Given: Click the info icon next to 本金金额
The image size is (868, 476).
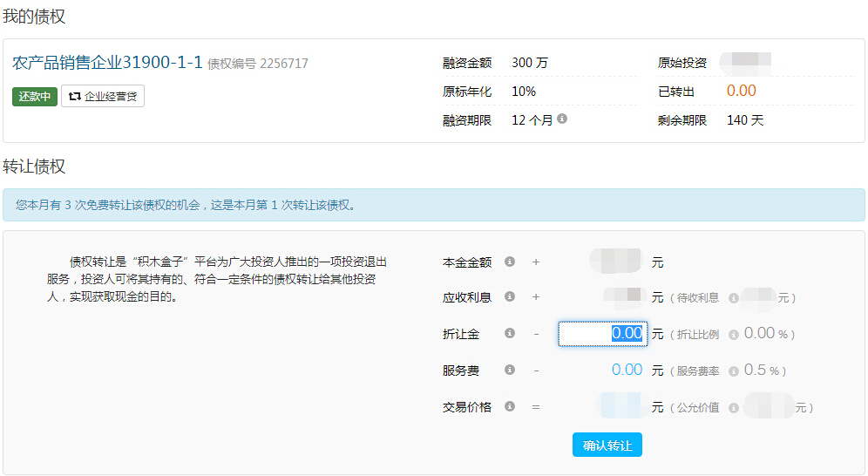Looking at the screenshot, I should point(510,262).
